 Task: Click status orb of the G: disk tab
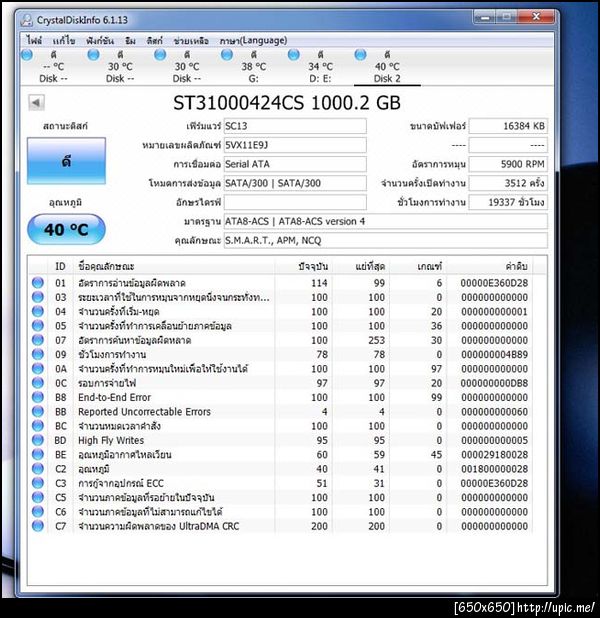(227, 54)
